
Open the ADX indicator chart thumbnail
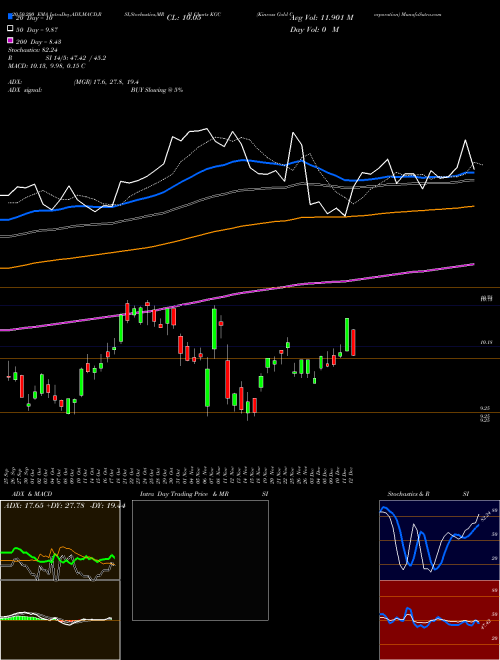tap(60, 540)
